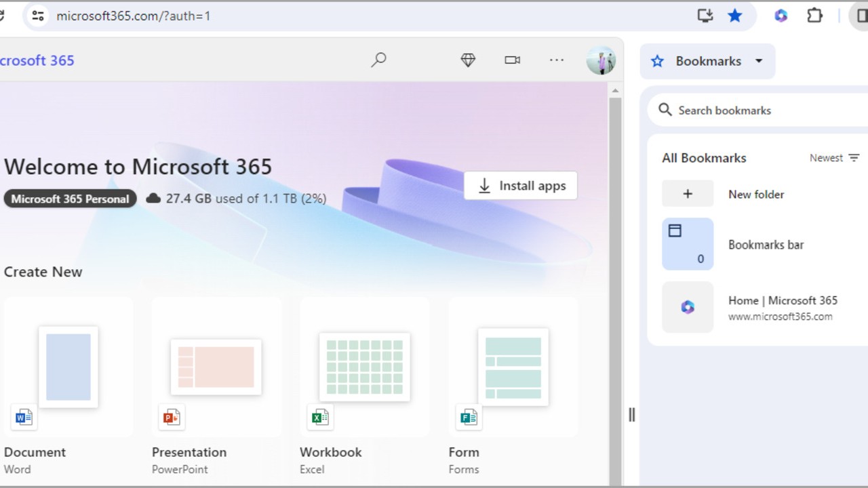The image size is (868, 488).
Task: Click the scrollbar up arrow
Action: tap(615, 90)
